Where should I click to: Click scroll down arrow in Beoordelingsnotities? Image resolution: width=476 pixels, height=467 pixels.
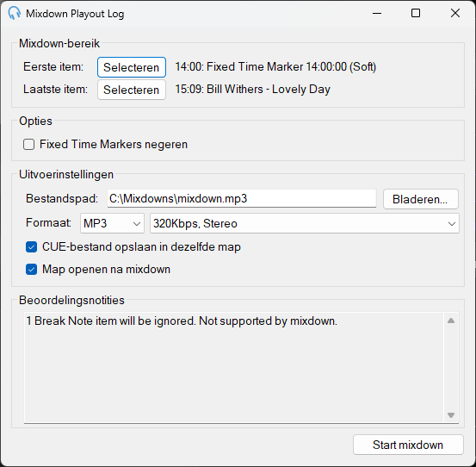tap(451, 415)
